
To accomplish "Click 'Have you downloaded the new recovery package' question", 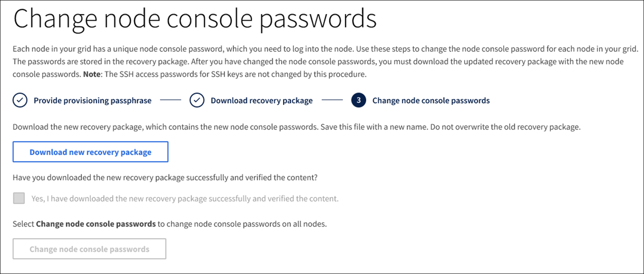I will click(x=165, y=177).
